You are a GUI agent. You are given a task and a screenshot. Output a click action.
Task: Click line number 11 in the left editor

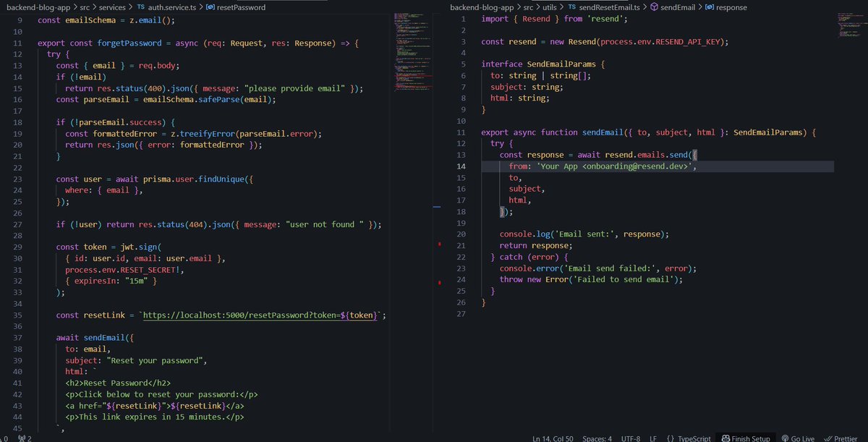click(18, 43)
